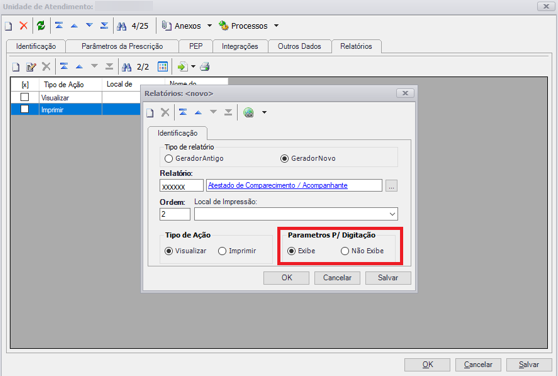
Task: Select the Relatórios tab
Action: click(x=356, y=46)
